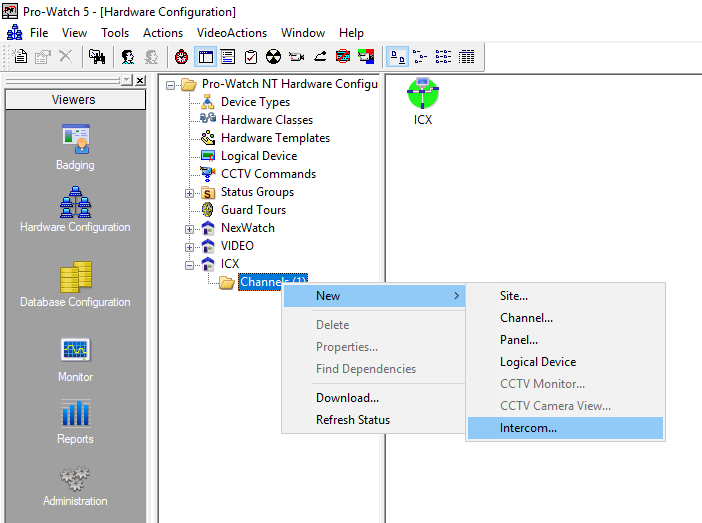Open the Administration gear icon

[x=75, y=481]
